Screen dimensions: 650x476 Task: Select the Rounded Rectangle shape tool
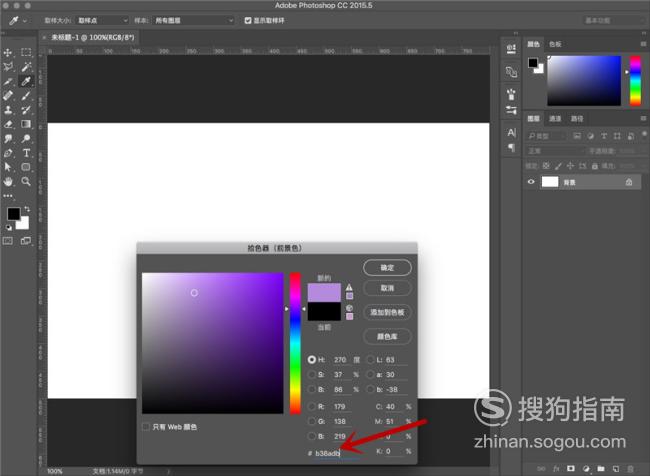tap(26, 167)
